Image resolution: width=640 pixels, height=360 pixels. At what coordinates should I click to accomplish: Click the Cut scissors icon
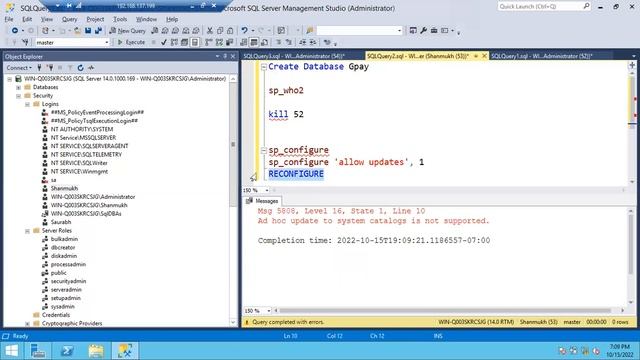(x=210, y=31)
